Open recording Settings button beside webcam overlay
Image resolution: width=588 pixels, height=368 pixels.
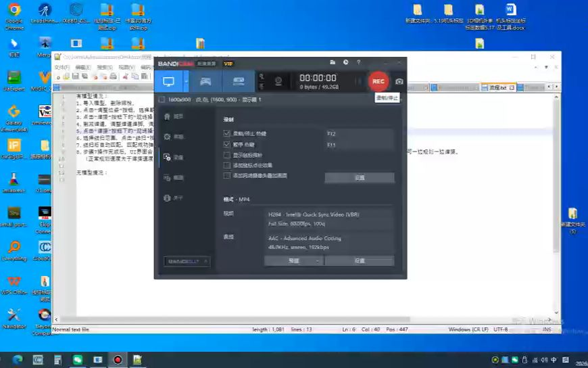click(x=360, y=178)
